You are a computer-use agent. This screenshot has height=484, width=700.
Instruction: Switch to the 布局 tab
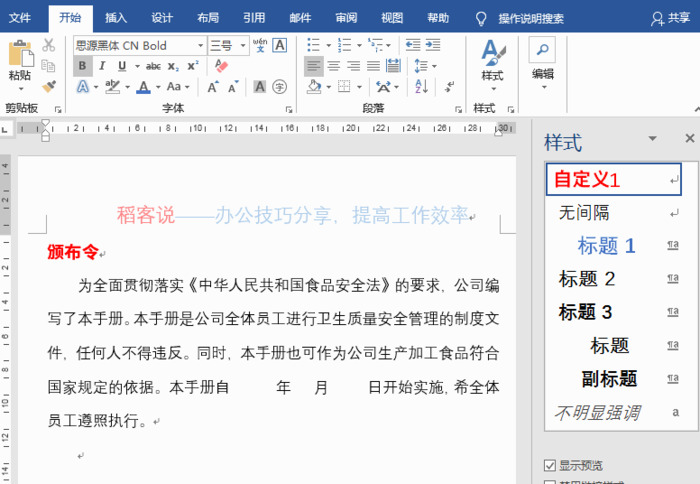208,18
